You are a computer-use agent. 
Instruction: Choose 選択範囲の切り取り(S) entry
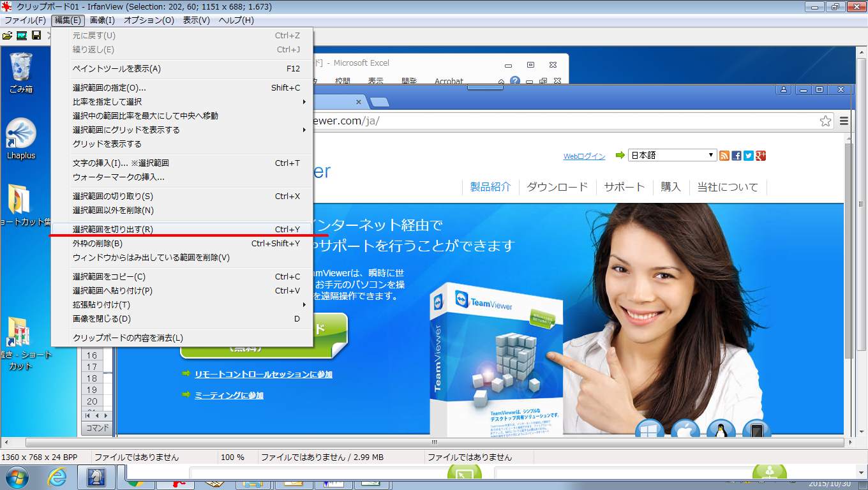coord(182,196)
